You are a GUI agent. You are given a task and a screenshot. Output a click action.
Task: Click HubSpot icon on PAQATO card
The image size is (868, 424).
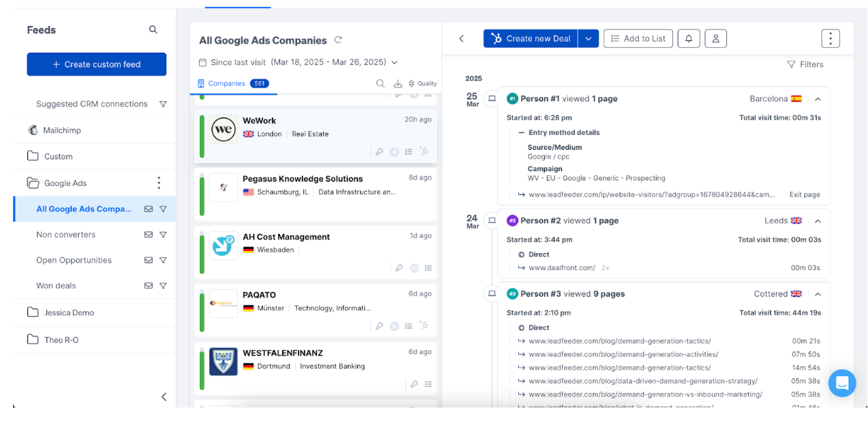pos(424,326)
